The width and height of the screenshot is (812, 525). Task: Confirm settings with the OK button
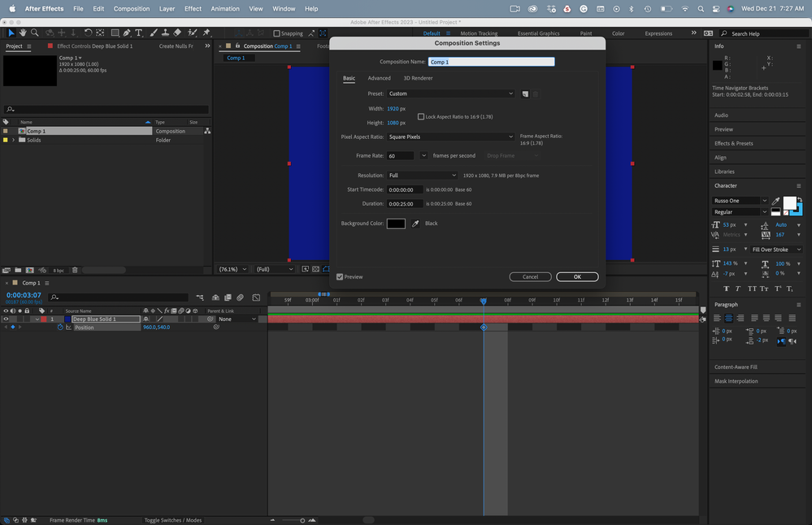pyautogui.click(x=576, y=276)
